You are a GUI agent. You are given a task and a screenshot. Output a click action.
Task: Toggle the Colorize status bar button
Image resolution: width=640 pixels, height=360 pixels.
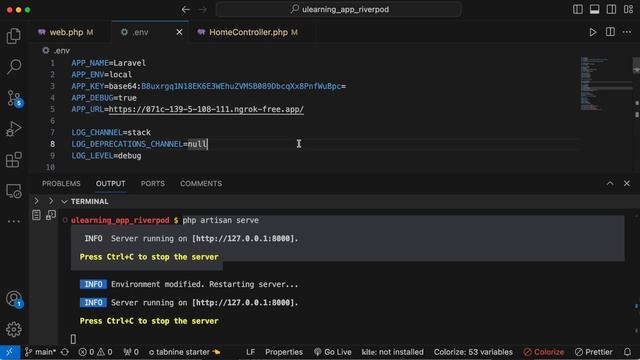(543, 352)
